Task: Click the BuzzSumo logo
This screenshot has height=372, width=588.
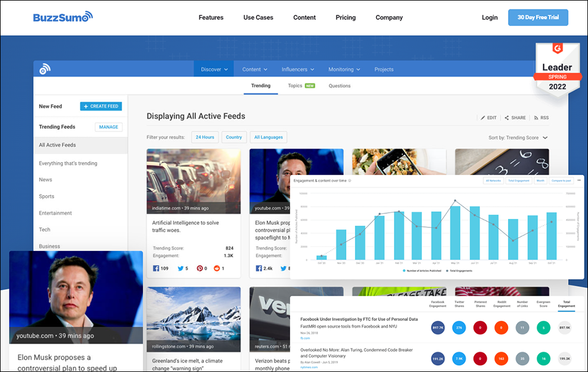Action: click(x=63, y=17)
